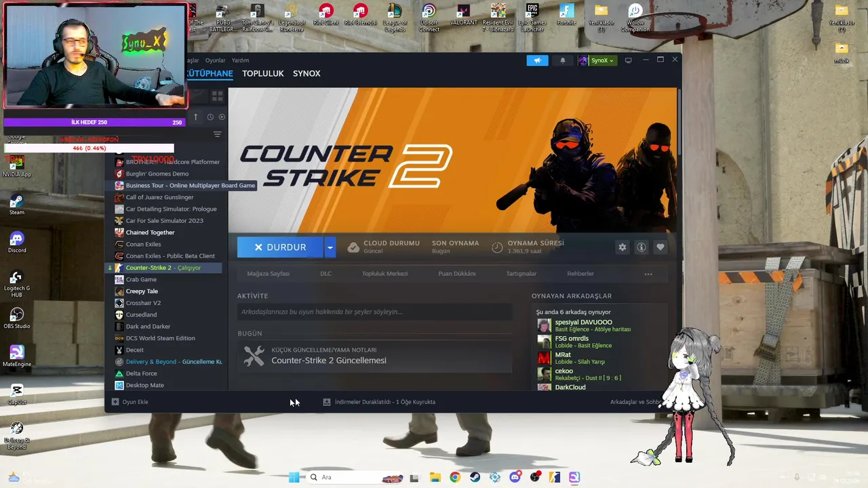Open the Mağaza Sayfası link
The height and width of the screenshot is (488, 868).
(269, 274)
